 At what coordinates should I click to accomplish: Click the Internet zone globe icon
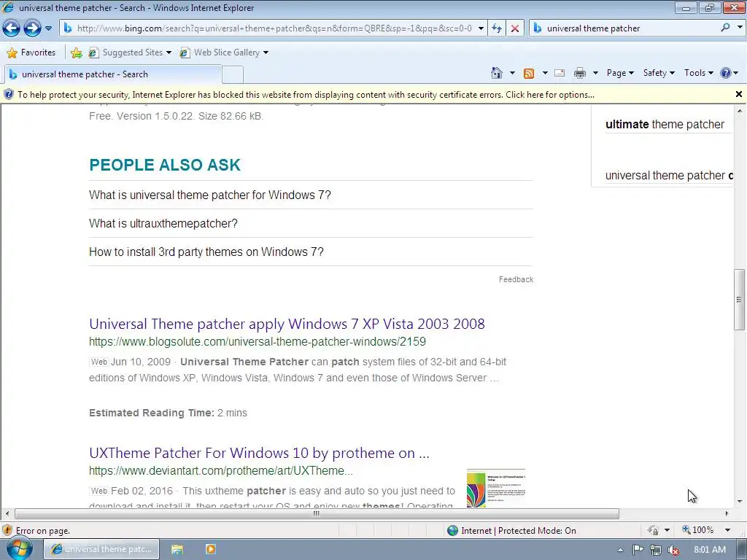452,531
